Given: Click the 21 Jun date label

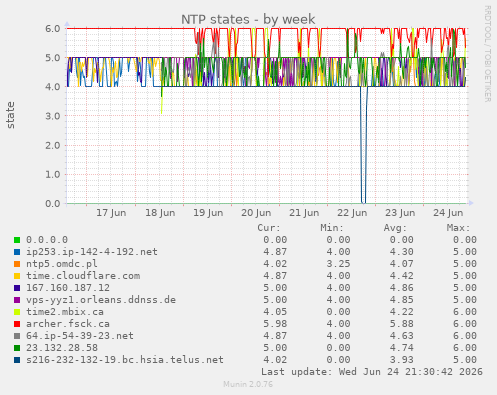Looking at the screenshot, I should [x=304, y=213].
